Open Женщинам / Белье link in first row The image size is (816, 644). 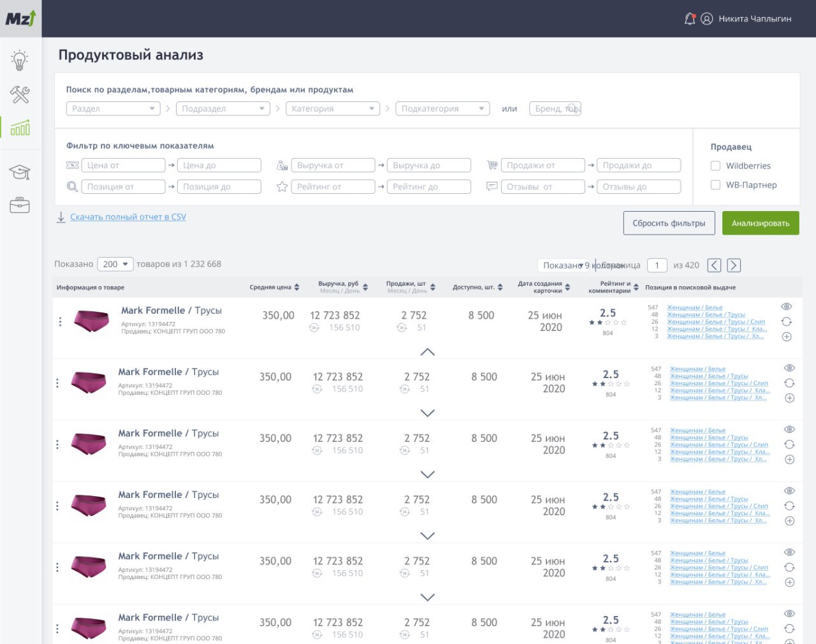coord(694,307)
